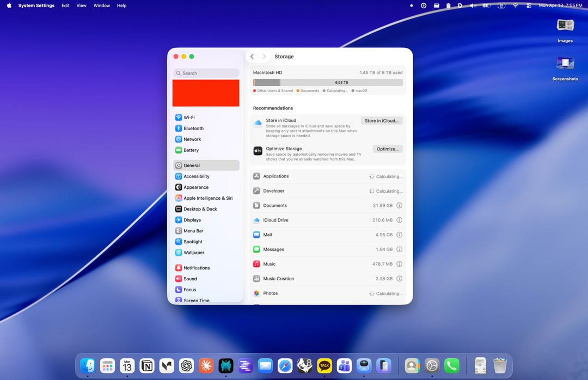Click the Search field in the sidebar
The height and width of the screenshot is (380, 588).
pyautogui.click(x=206, y=73)
